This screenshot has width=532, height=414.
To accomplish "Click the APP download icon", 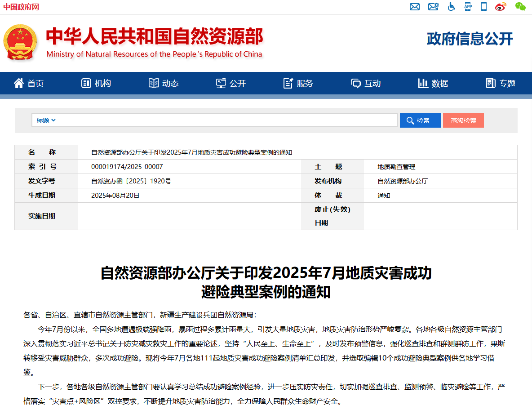I will [468, 7].
